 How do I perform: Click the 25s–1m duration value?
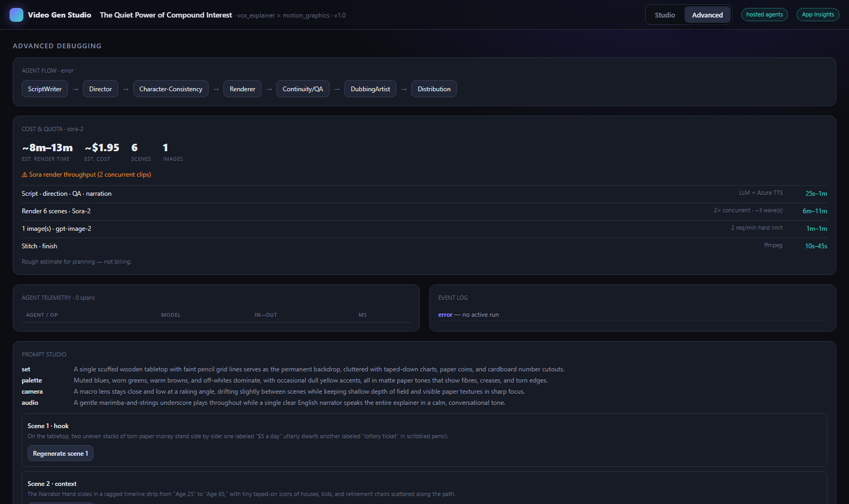[x=816, y=194]
